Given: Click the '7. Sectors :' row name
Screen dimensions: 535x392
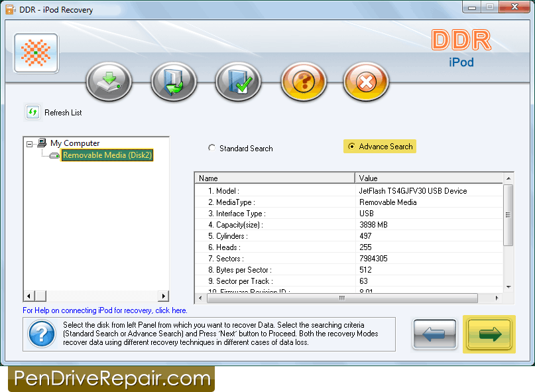Looking at the screenshot, I should [226, 259].
